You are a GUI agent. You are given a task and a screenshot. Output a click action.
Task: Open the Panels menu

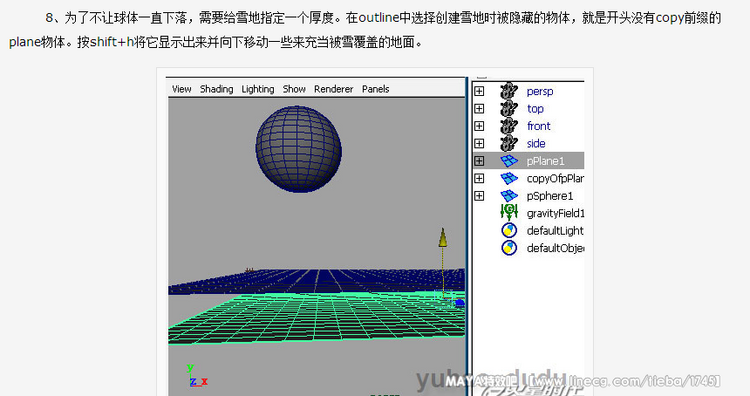pos(375,89)
